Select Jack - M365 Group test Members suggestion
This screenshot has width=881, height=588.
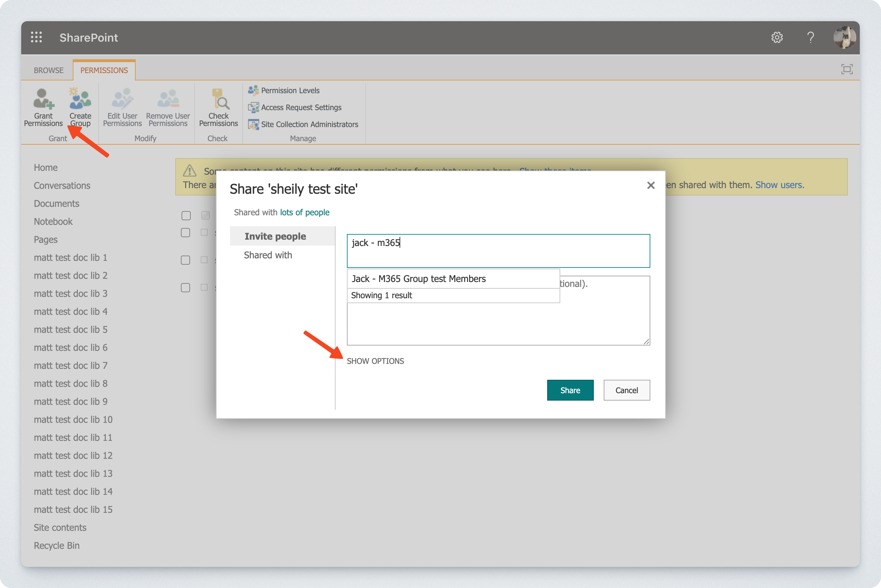click(x=418, y=278)
